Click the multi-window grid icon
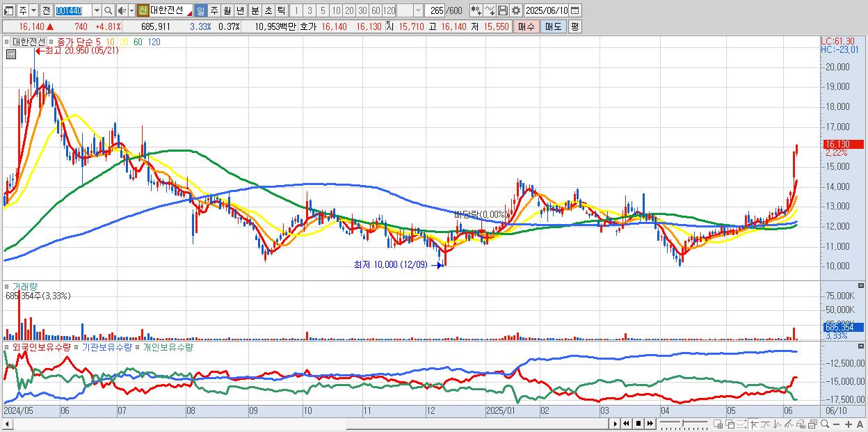 point(718,424)
